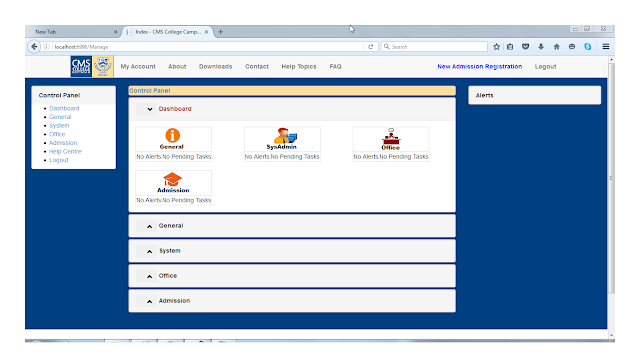Close the Index - CMS College tab
The image size is (640, 364).
(207, 32)
